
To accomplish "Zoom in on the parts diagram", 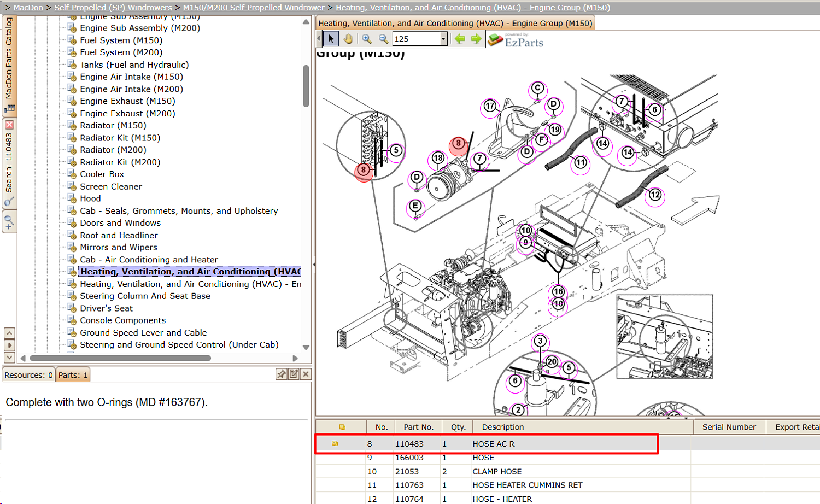I will (367, 39).
